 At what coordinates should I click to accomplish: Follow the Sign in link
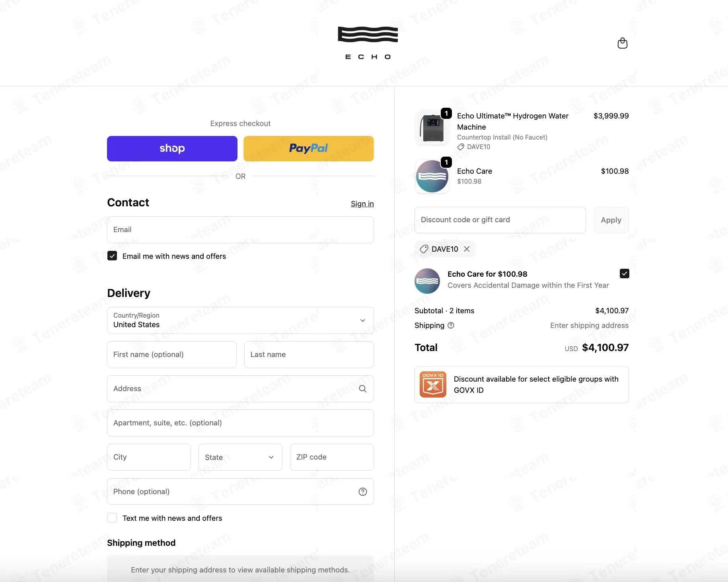362,204
